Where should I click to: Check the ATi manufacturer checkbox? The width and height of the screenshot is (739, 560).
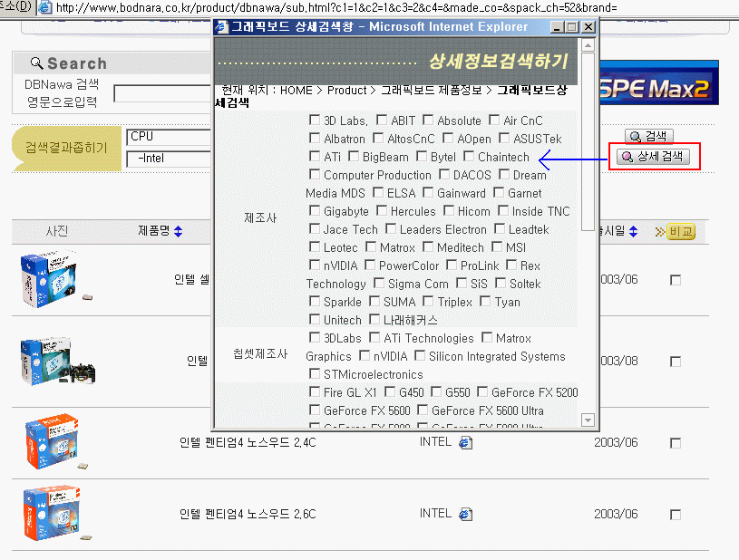tap(315, 156)
